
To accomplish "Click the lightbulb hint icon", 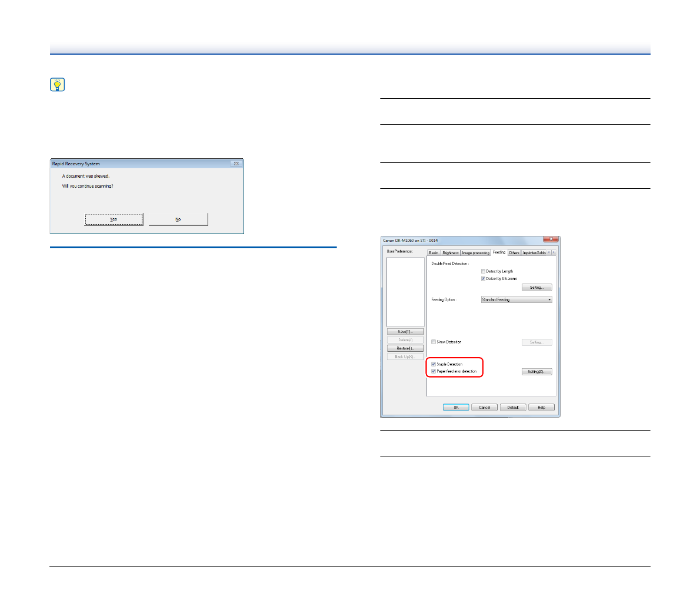I will 57,85.
